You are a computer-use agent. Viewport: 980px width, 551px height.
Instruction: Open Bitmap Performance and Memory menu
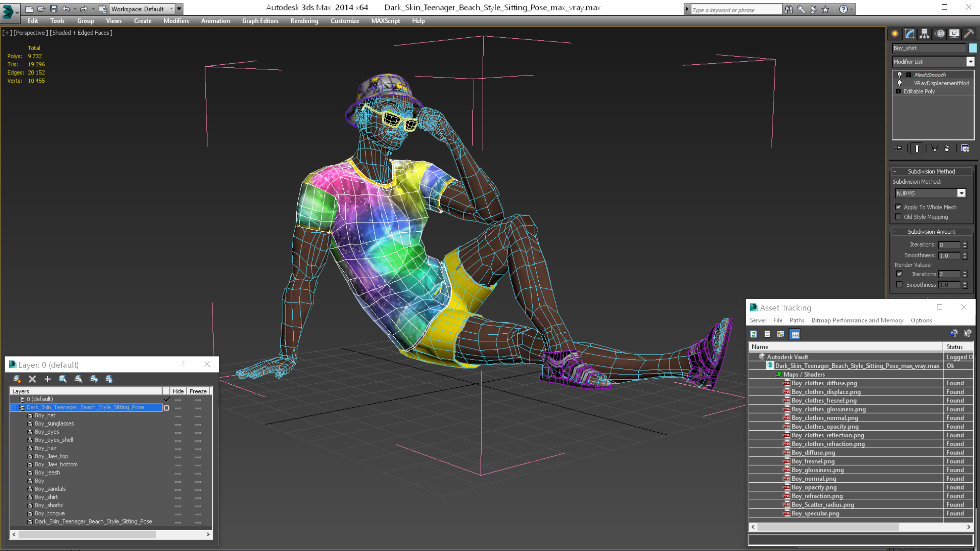[857, 320]
